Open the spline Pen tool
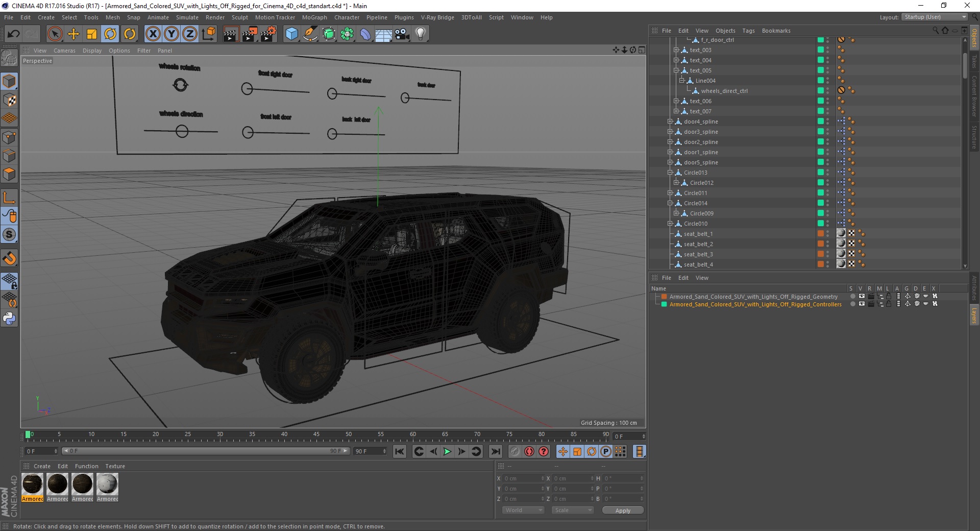 310,34
